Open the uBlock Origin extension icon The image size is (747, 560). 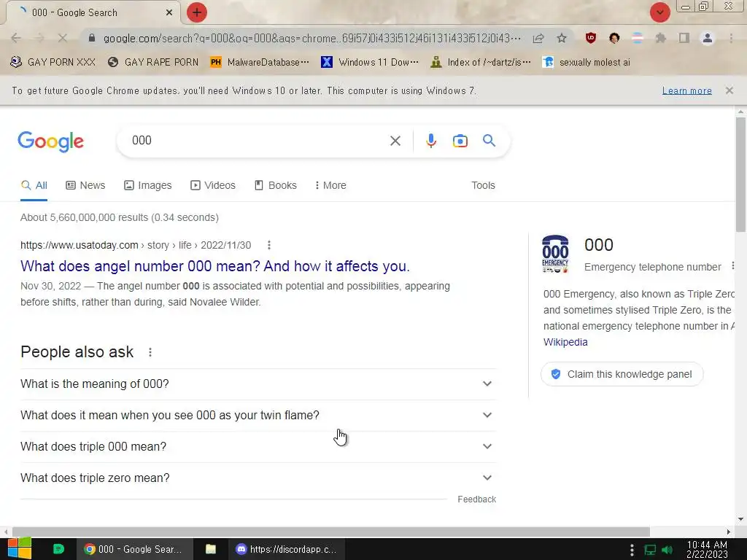(x=591, y=38)
